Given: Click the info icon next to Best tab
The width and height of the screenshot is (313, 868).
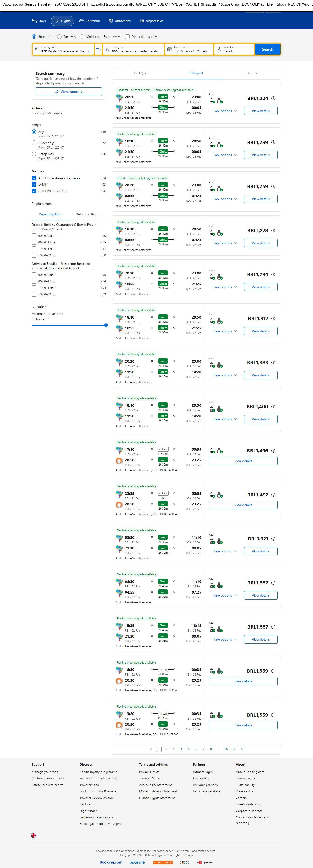Looking at the screenshot, I should (144, 73).
